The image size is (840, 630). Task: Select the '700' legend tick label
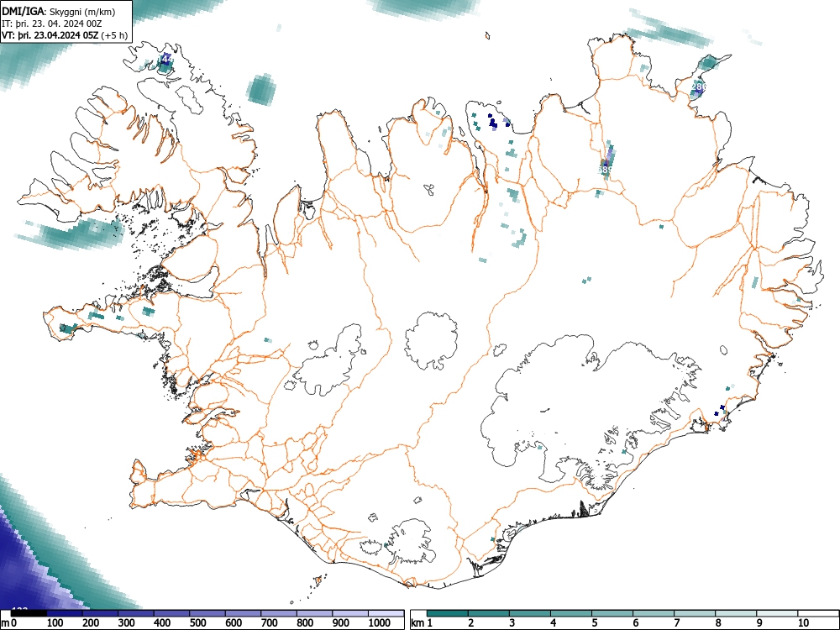(270, 623)
